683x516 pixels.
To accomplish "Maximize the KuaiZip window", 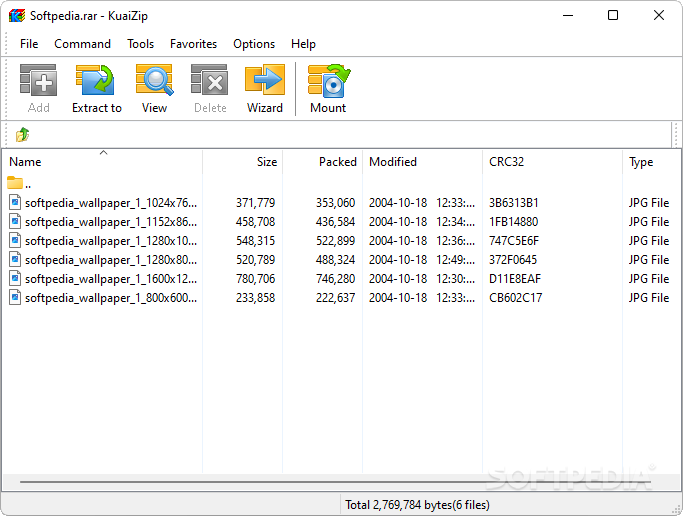I will pos(613,16).
